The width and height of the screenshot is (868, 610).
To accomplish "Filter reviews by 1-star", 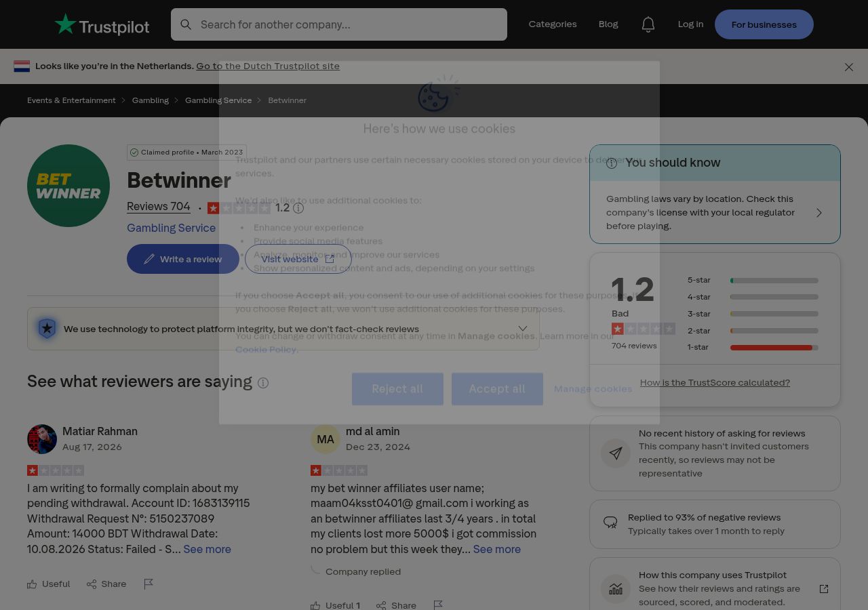I will coord(753,347).
